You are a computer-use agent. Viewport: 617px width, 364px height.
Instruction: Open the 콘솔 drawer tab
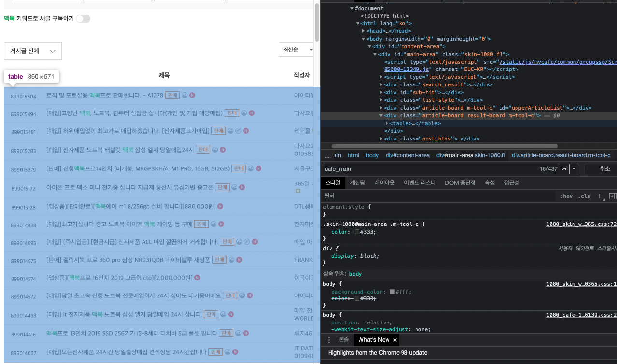344,340
